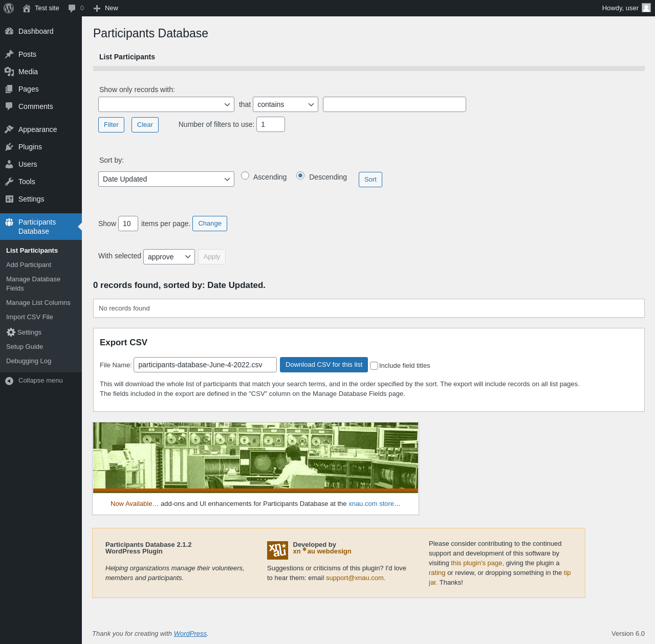Click Download CSV for this list

click(x=324, y=365)
